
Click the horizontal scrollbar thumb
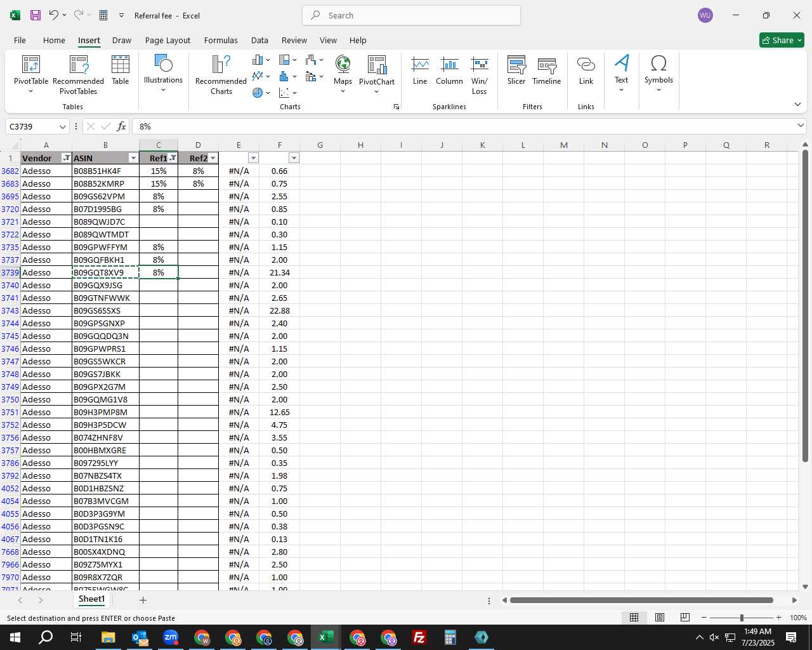[641, 600]
